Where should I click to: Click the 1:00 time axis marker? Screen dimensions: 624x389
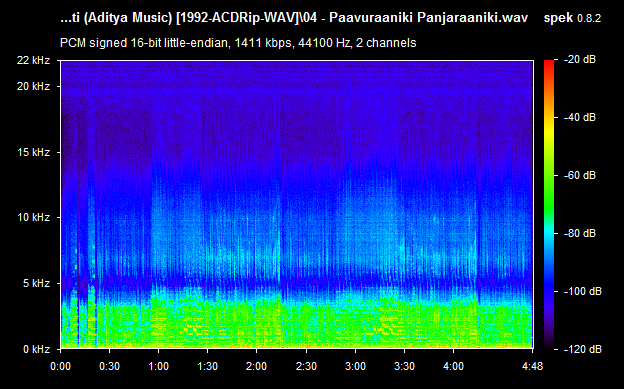[158, 366]
